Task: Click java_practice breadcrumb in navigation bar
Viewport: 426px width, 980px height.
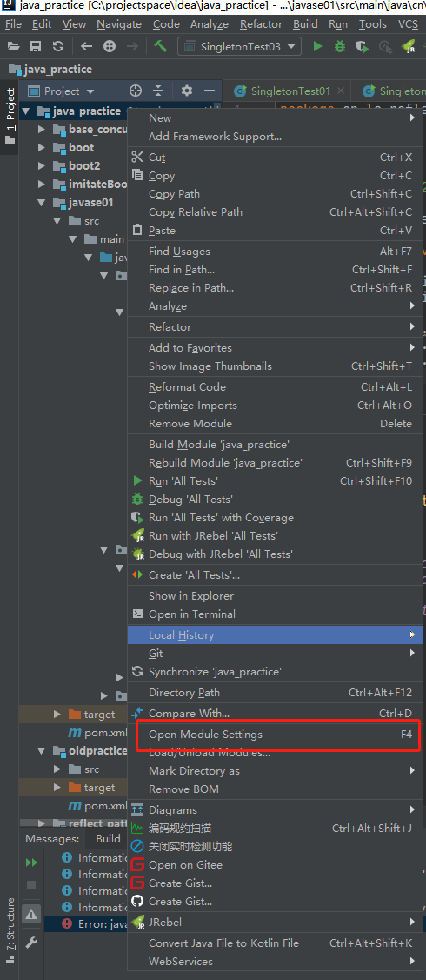Action: pos(51,70)
